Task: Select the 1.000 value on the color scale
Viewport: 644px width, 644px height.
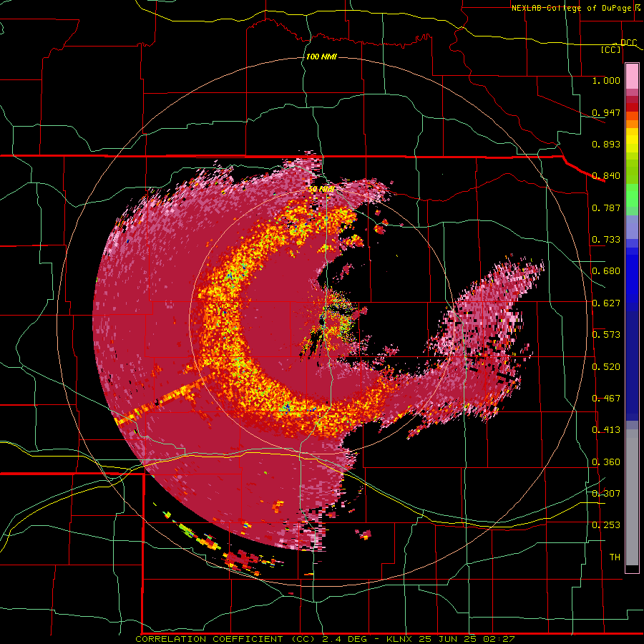Action: coord(606,80)
